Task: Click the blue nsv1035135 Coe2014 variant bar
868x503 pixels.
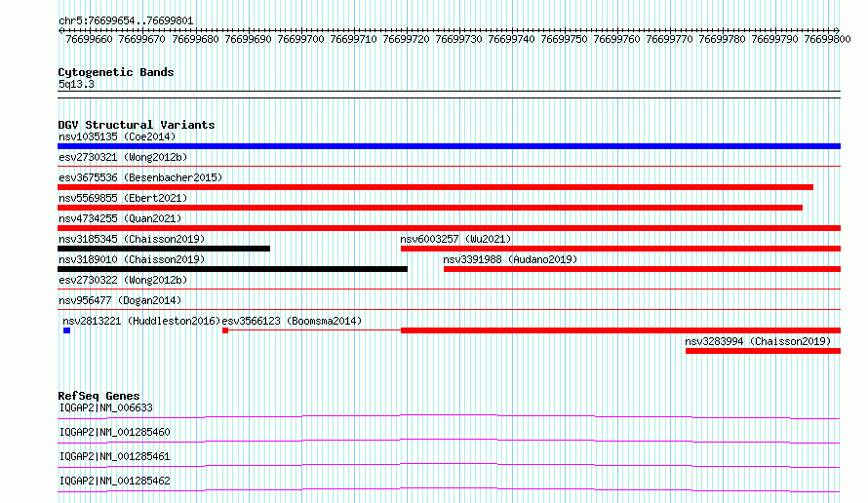Action: pos(449,146)
